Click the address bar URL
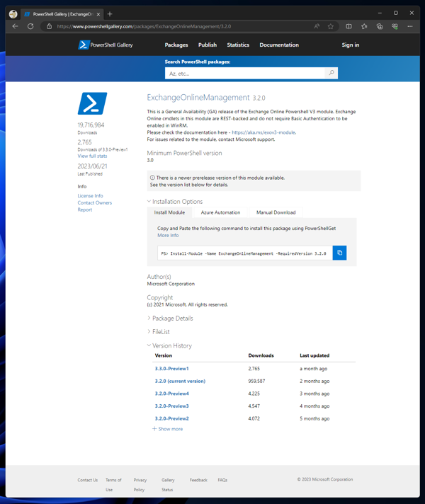Image resolution: width=425 pixels, height=504 pixels. tap(144, 26)
